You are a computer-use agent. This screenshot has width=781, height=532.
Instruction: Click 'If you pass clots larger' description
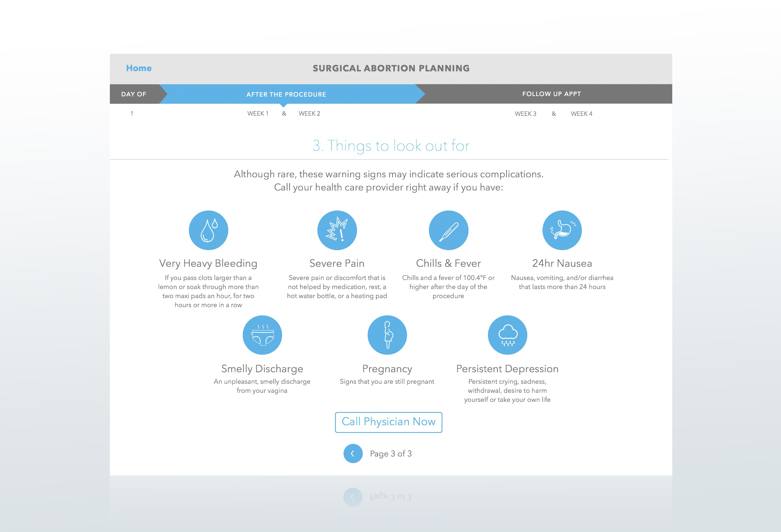[x=208, y=291]
